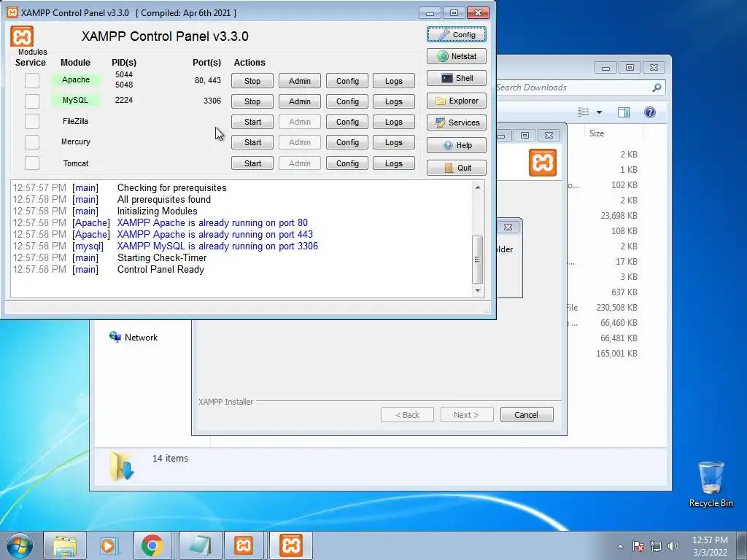This screenshot has height=560, width=747.
Task: Start the Tomcat module
Action: (x=252, y=163)
